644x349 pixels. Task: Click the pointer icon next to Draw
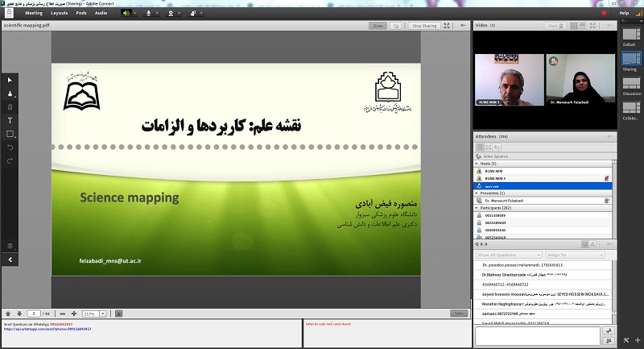[396, 26]
